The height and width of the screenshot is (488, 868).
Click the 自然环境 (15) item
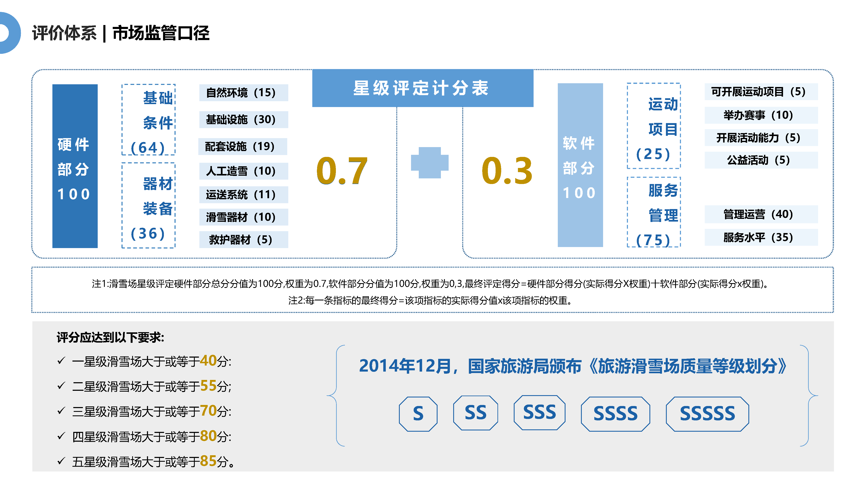[x=244, y=93]
